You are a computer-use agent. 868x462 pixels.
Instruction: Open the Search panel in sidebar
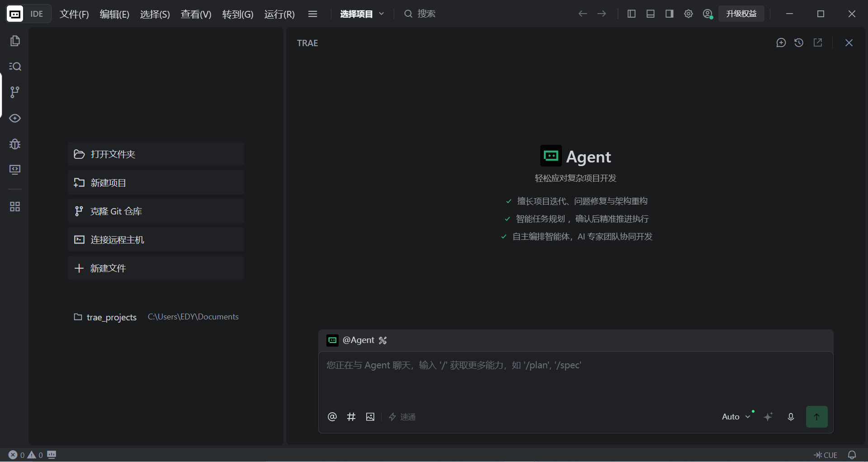click(x=15, y=67)
